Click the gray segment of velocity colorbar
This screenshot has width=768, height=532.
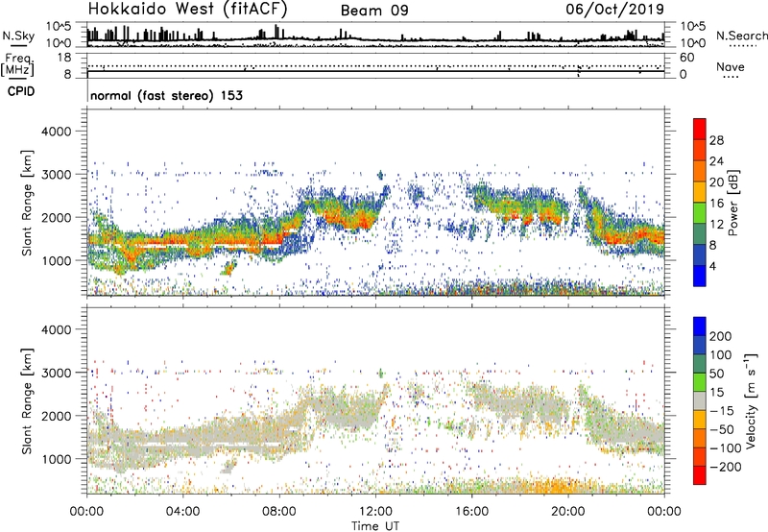pos(700,401)
